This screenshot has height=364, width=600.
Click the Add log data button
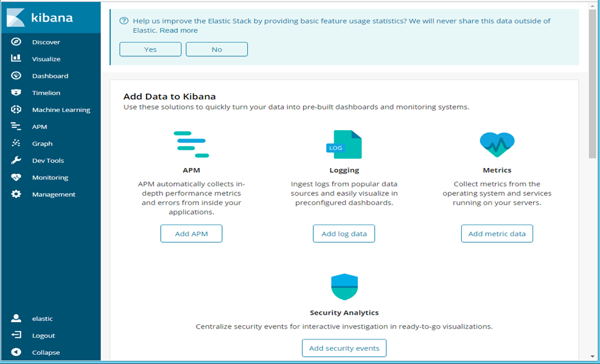[344, 234]
